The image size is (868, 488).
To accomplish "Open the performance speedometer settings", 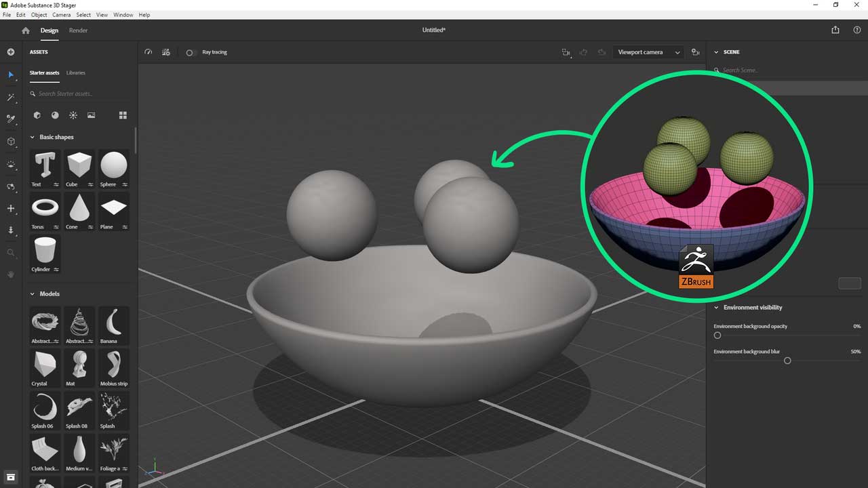I will point(148,52).
